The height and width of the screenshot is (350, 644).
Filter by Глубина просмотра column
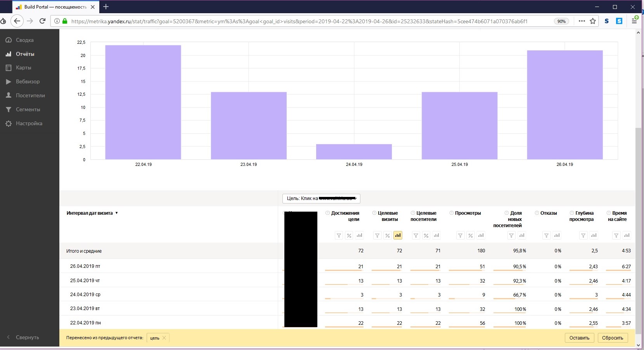coord(583,235)
